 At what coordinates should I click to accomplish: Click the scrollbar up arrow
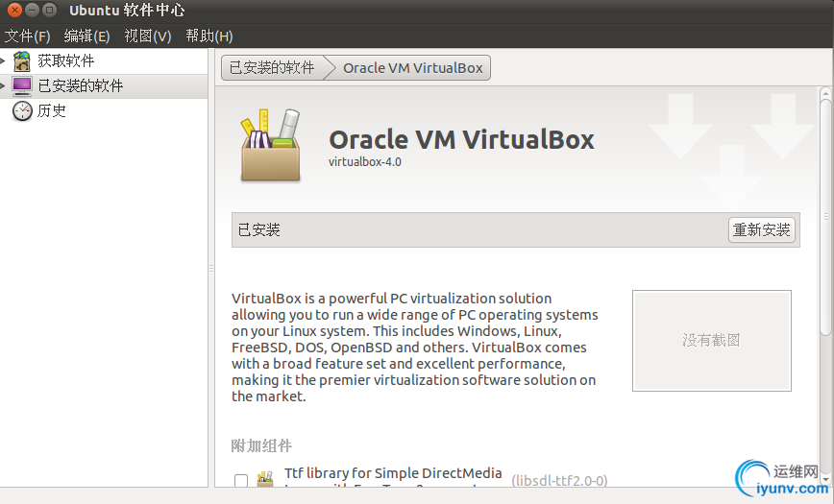coord(825,93)
